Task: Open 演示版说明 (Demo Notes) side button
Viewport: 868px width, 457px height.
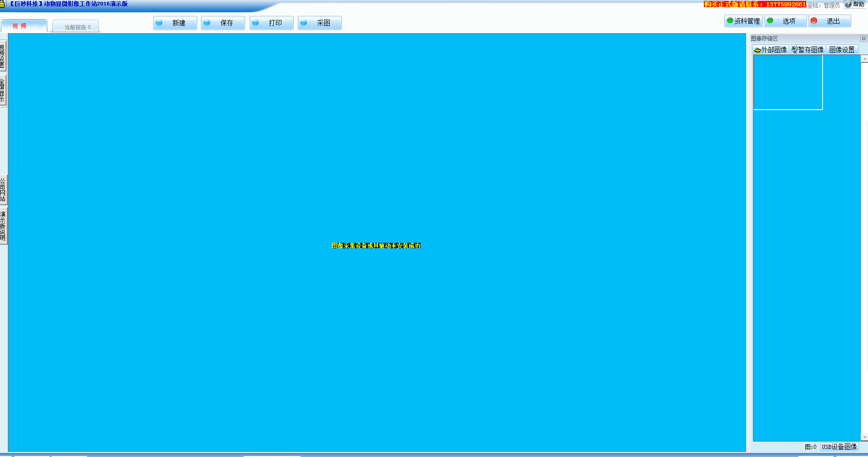Action: (x=3, y=226)
